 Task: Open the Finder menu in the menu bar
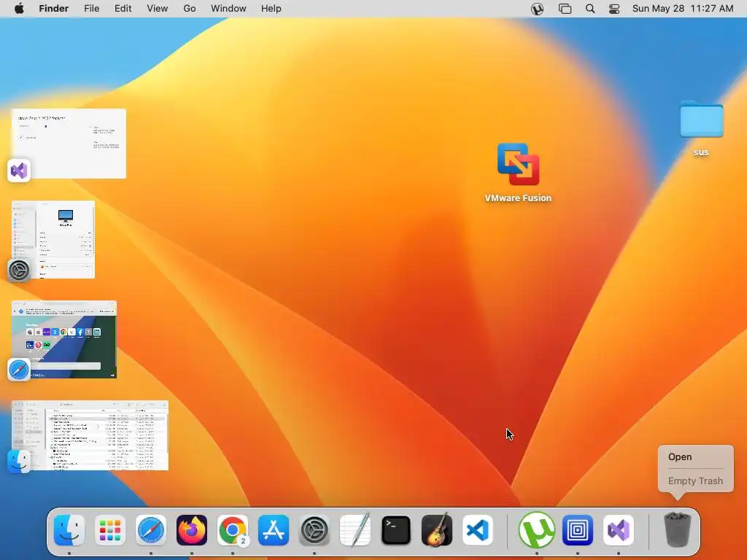pyautogui.click(x=54, y=9)
